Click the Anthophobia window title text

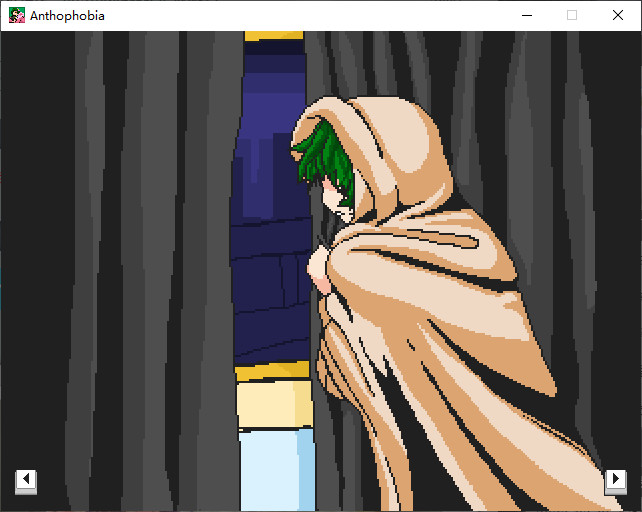click(x=67, y=16)
